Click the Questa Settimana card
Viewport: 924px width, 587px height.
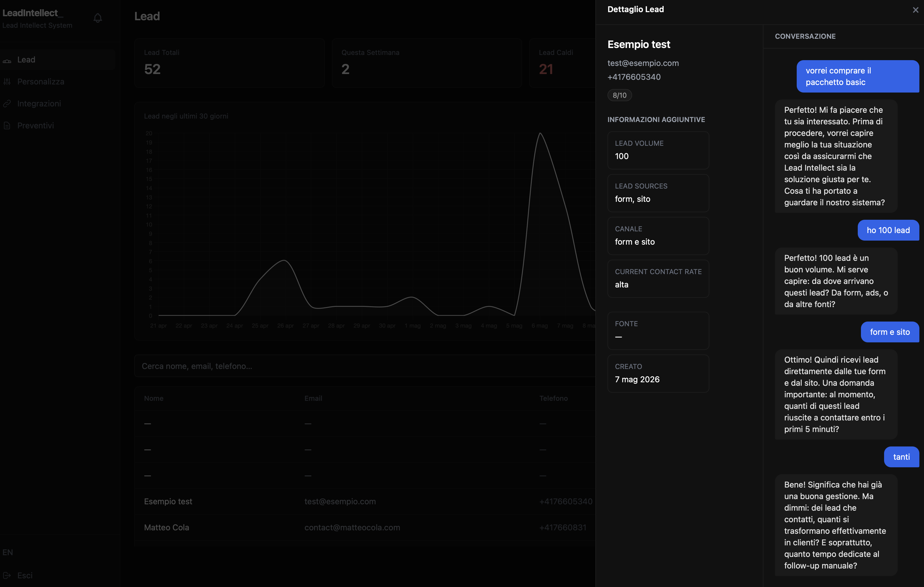427,63
